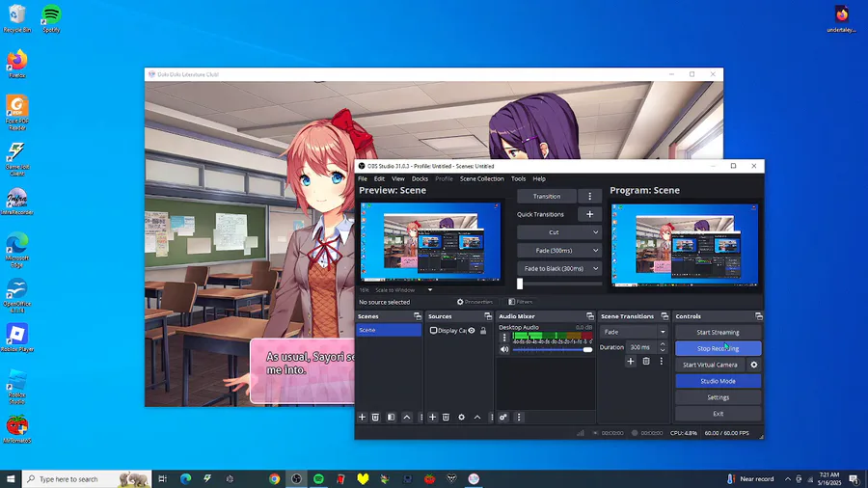Mute Desktop Audio with speaker icon
This screenshot has width=868, height=488.
pos(503,350)
